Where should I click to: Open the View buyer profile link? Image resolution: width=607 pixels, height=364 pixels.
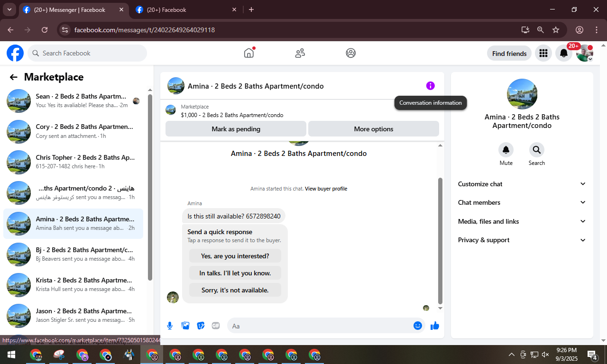pyautogui.click(x=326, y=189)
